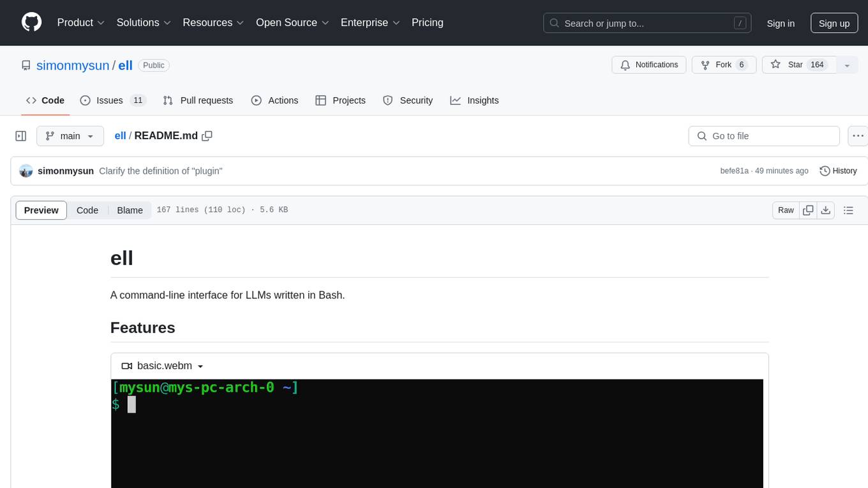Sign in to GitHub
The height and width of the screenshot is (488, 868).
point(781,23)
